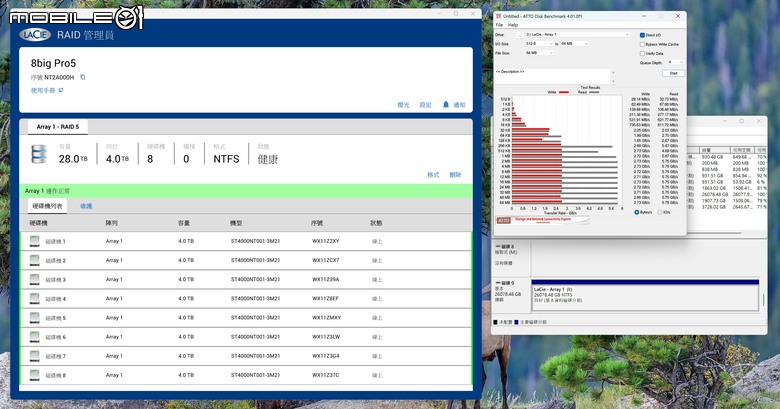Click the drive icon for 磁碟機 8
Screen dimensions: 780x409
click(34, 375)
